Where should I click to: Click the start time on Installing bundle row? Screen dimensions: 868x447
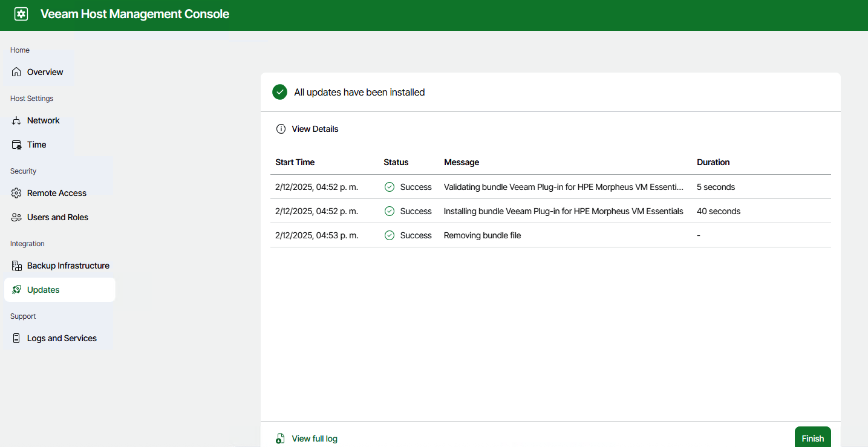click(x=316, y=211)
